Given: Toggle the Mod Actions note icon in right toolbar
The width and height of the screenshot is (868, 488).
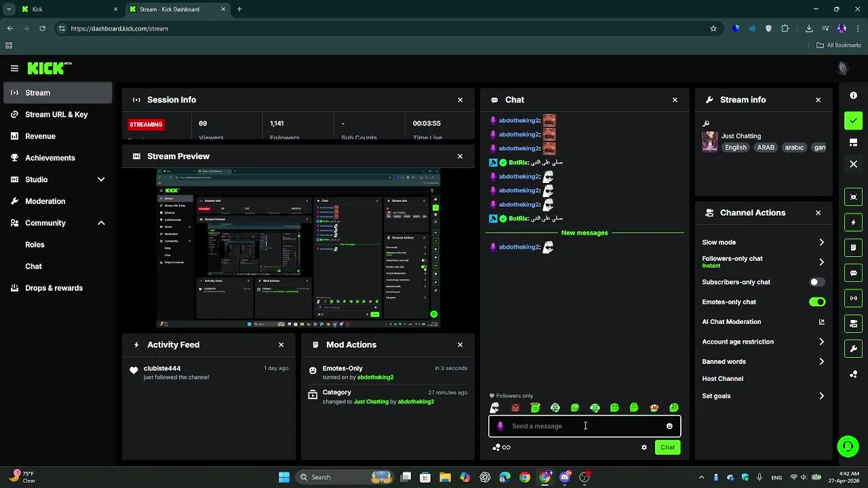Looking at the screenshot, I should tap(853, 248).
